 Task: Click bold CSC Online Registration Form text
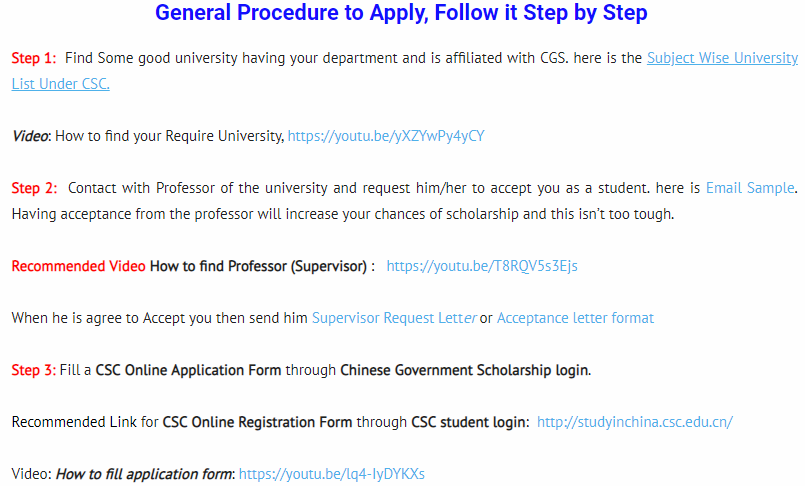coord(257,422)
